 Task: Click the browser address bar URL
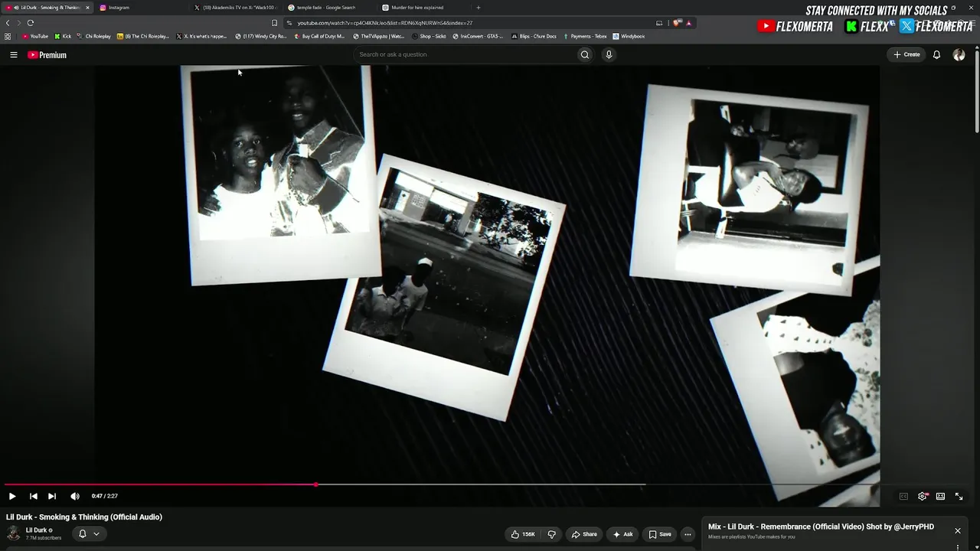[385, 23]
